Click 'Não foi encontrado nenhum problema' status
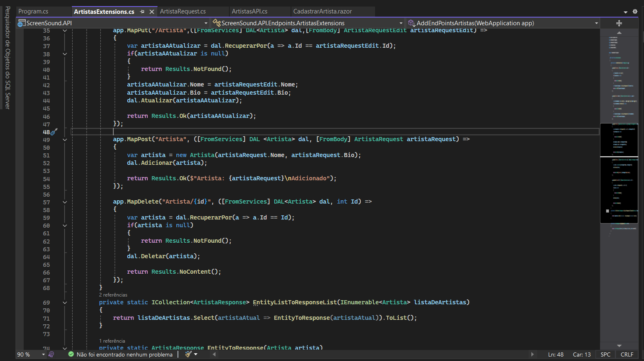Image resolution: width=644 pixels, height=361 pixels. coord(124,354)
